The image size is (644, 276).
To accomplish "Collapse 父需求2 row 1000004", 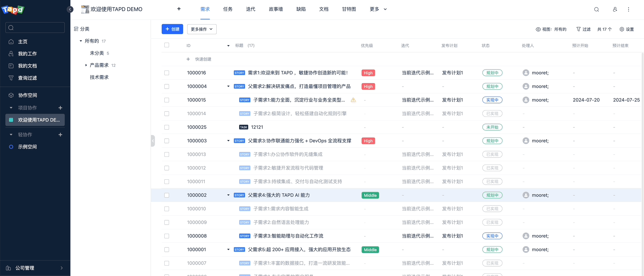I will click(228, 86).
